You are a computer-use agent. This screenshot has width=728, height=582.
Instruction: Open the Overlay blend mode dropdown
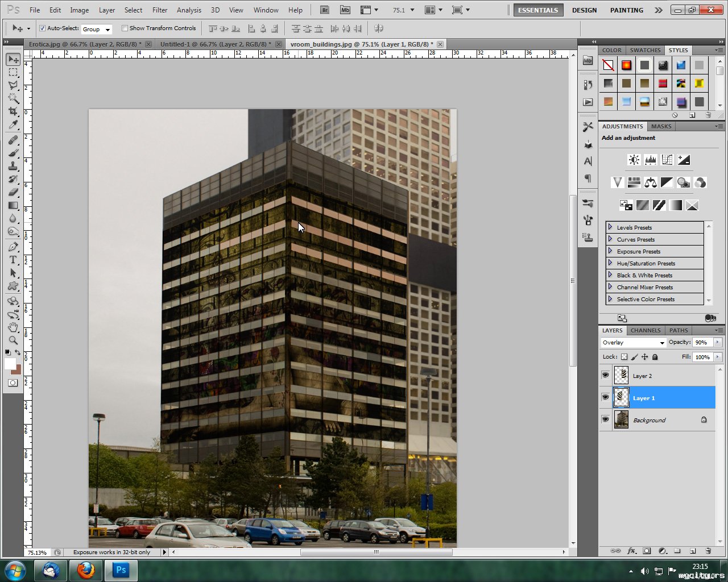point(633,343)
